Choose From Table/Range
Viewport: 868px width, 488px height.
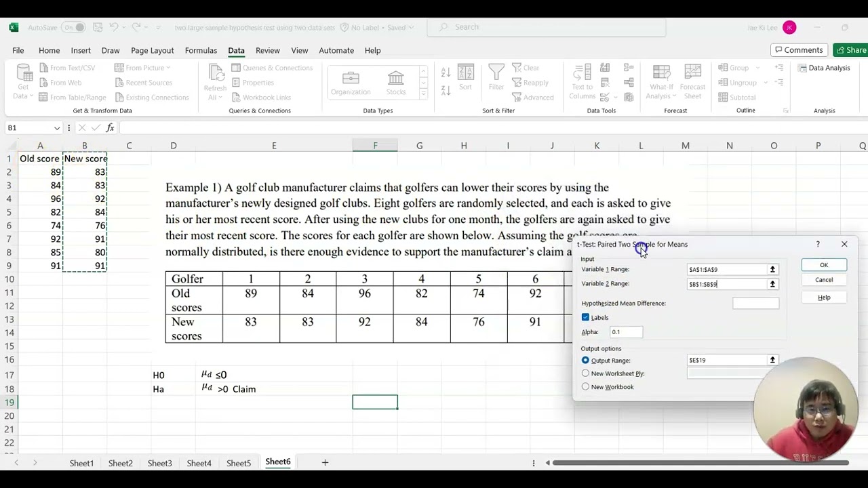coord(72,98)
